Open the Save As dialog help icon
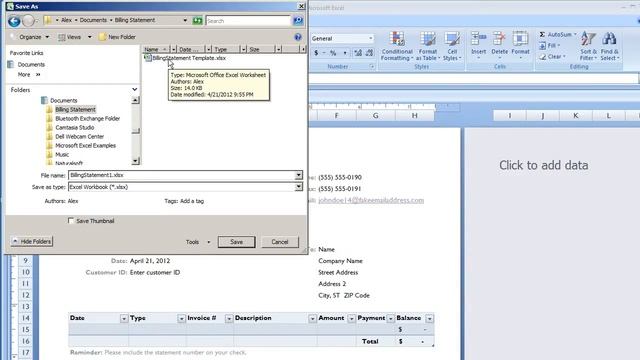 298,37
